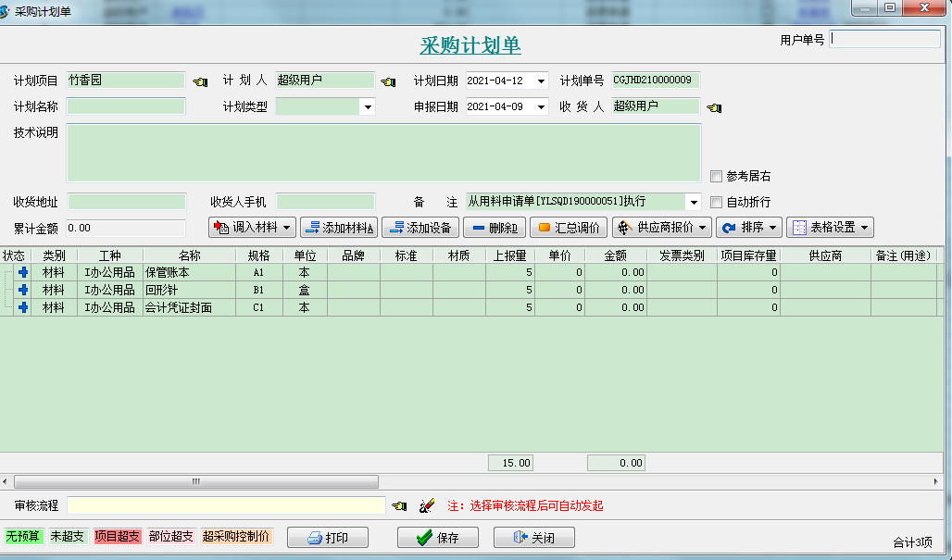The image size is (952, 560).
Task: Enable the 自动折行 checkbox
Action: tap(716, 201)
